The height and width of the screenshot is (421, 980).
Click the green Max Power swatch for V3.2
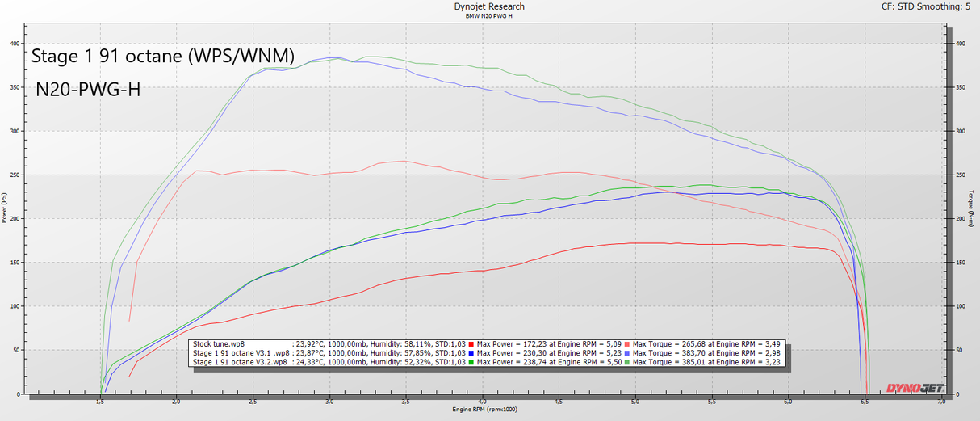[471, 363]
